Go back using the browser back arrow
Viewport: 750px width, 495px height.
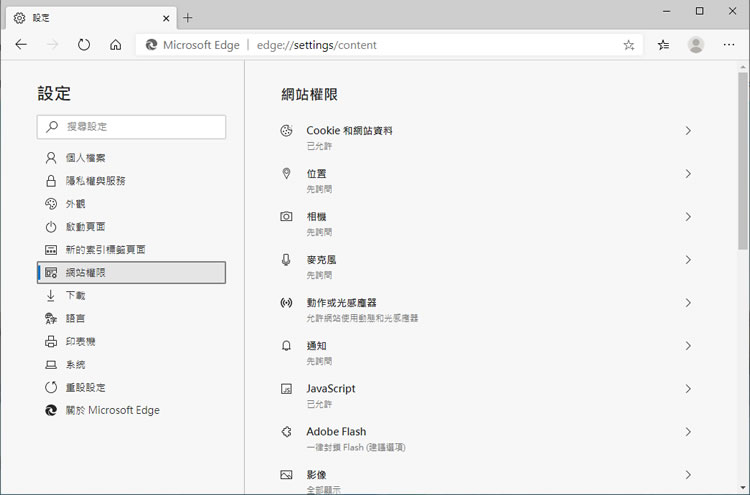point(21,45)
